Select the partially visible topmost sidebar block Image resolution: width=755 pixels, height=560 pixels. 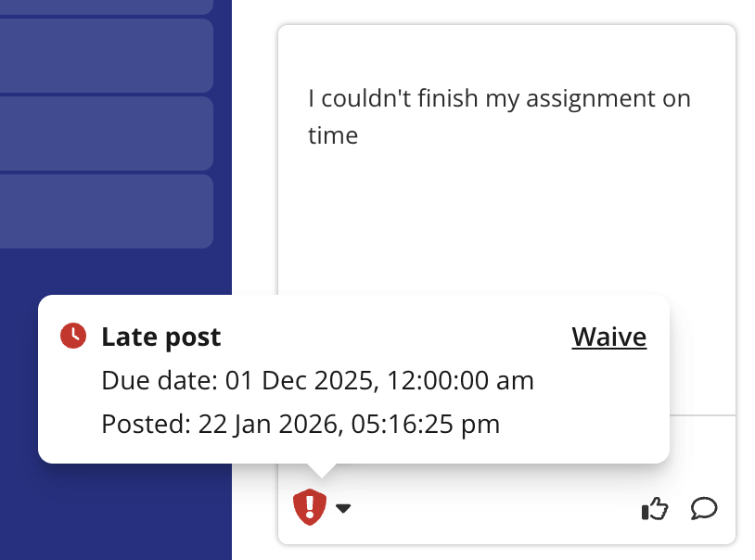click(x=106, y=6)
